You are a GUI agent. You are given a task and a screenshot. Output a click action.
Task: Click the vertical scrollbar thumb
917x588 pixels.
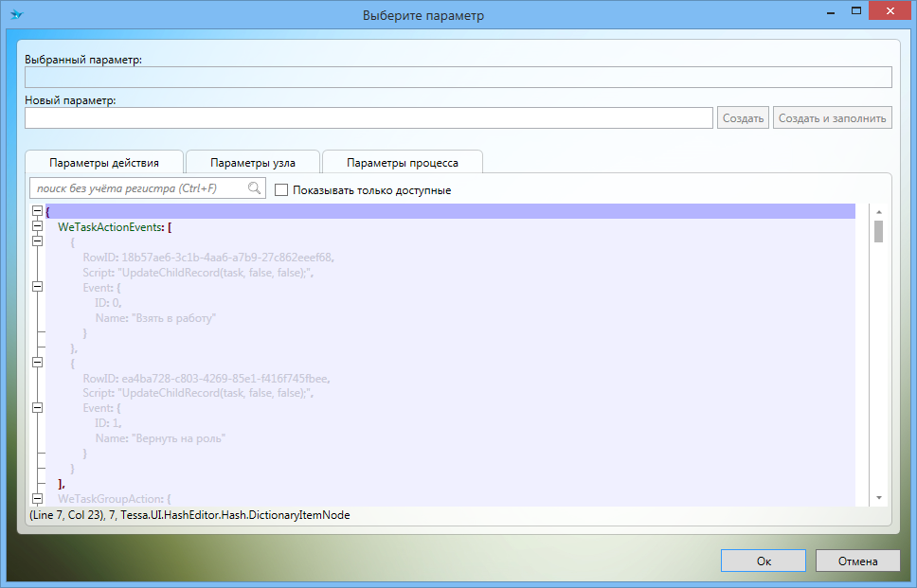click(878, 232)
